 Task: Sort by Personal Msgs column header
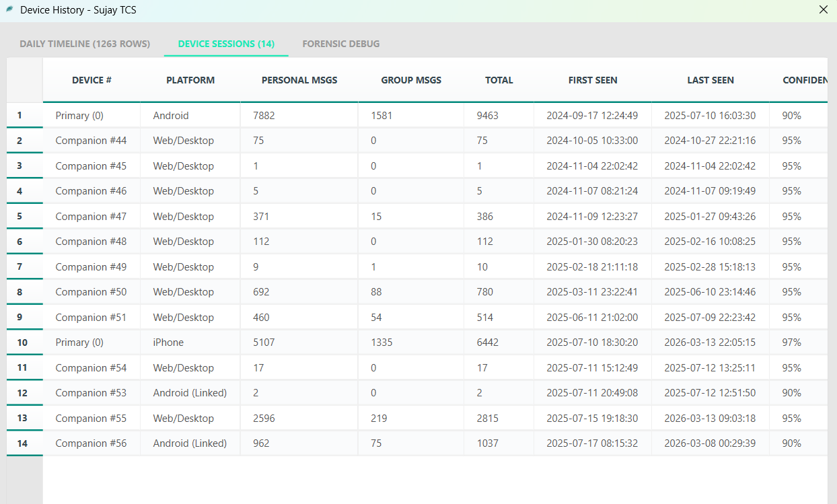[299, 80]
